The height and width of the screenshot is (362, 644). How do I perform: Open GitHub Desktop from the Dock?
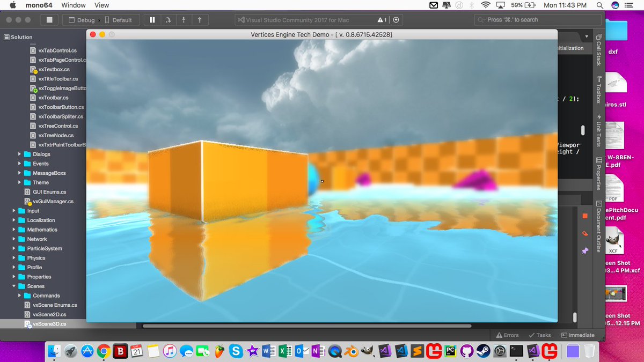coord(467,351)
